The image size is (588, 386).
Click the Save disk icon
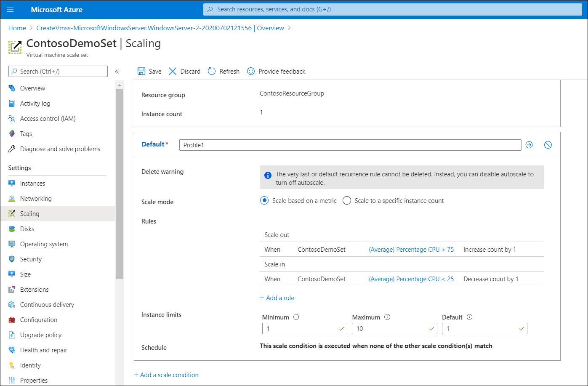(x=142, y=71)
